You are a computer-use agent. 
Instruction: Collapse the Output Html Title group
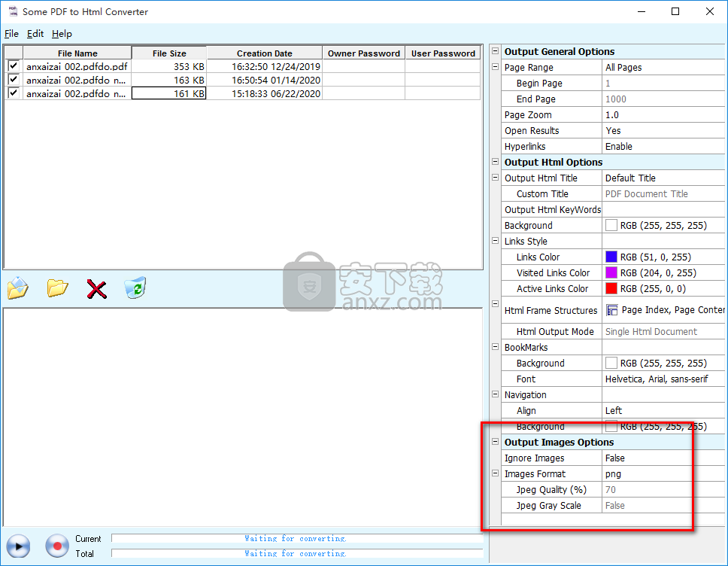click(496, 178)
